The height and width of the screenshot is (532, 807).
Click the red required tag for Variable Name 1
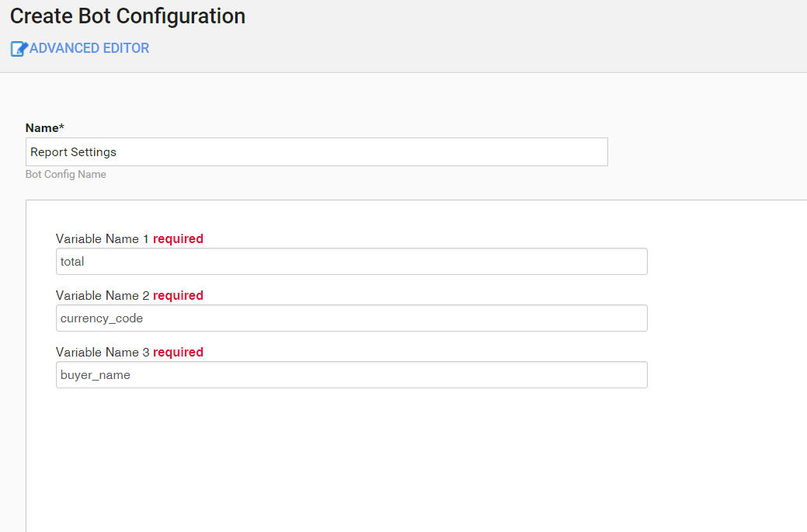(x=178, y=238)
